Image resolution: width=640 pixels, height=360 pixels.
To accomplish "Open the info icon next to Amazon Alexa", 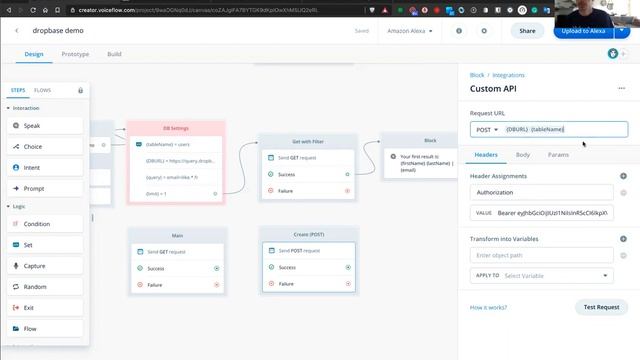I will pyautogui.click(x=459, y=31).
